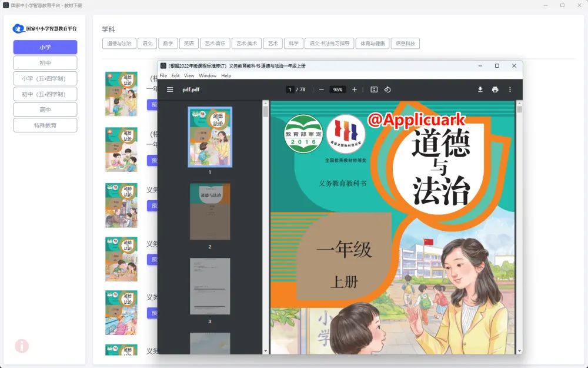Select page 2 thumbnail in the PDF sidebar
This screenshot has height=368, width=588.
pos(211,212)
